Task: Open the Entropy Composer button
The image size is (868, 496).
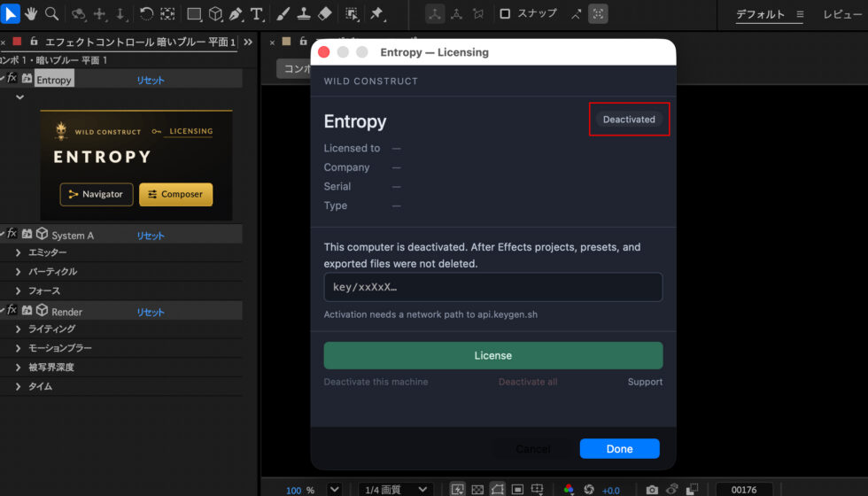Action: pos(176,194)
